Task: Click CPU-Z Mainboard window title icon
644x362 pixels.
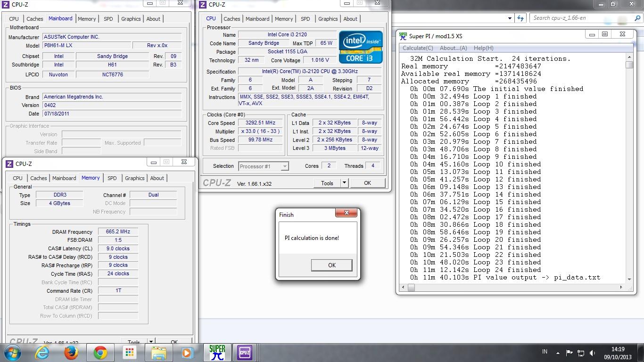Action: [6, 4]
